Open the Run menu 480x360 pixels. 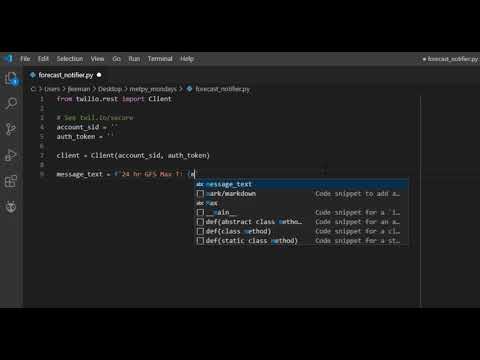pos(134,59)
